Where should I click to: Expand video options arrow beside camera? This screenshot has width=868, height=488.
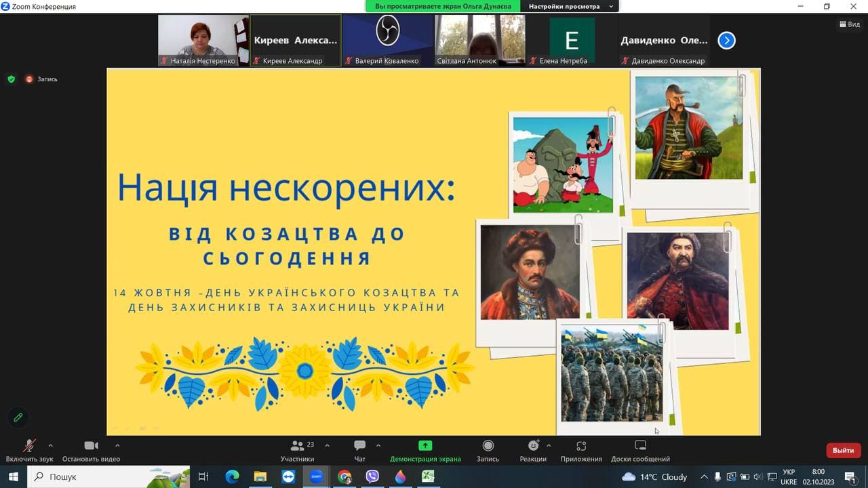117,445
